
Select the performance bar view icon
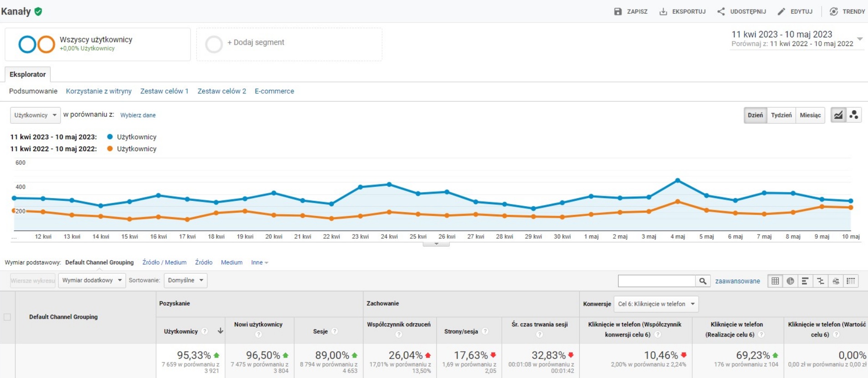(x=805, y=281)
